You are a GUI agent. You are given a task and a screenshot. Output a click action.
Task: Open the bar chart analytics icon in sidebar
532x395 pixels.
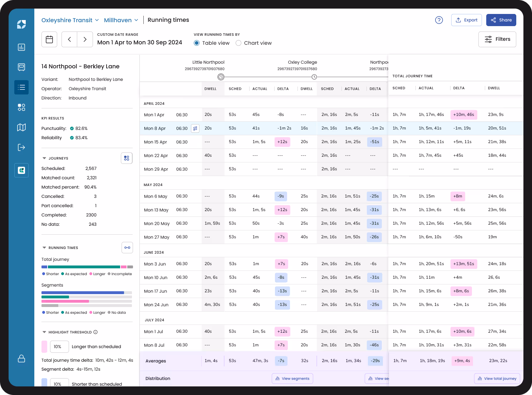click(21, 47)
